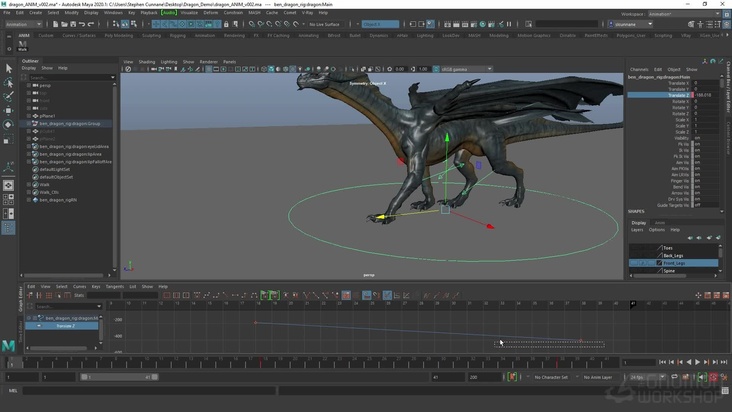Select the arrow Select tool in the toolbox
The image size is (732, 412).
pos(9,69)
